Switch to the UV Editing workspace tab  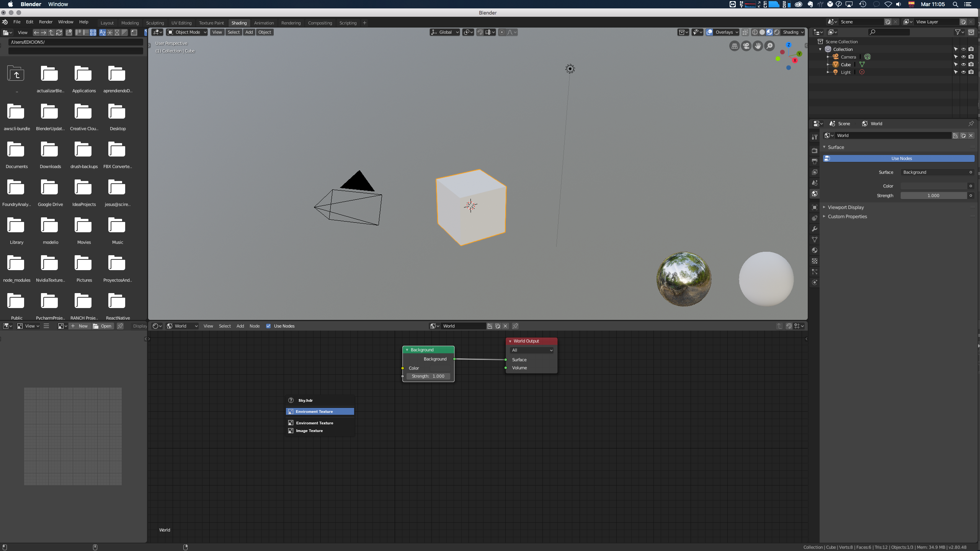(181, 23)
